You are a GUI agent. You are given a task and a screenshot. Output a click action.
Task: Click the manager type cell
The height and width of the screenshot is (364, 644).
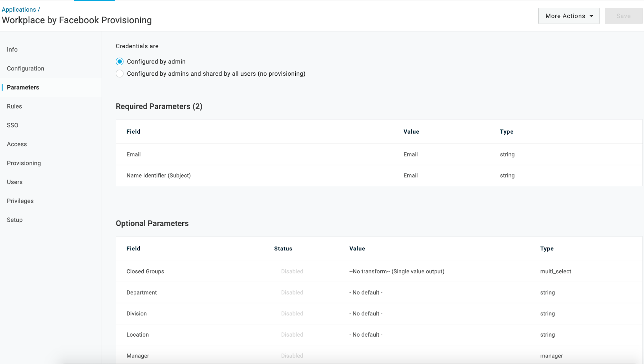pos(552,356)
